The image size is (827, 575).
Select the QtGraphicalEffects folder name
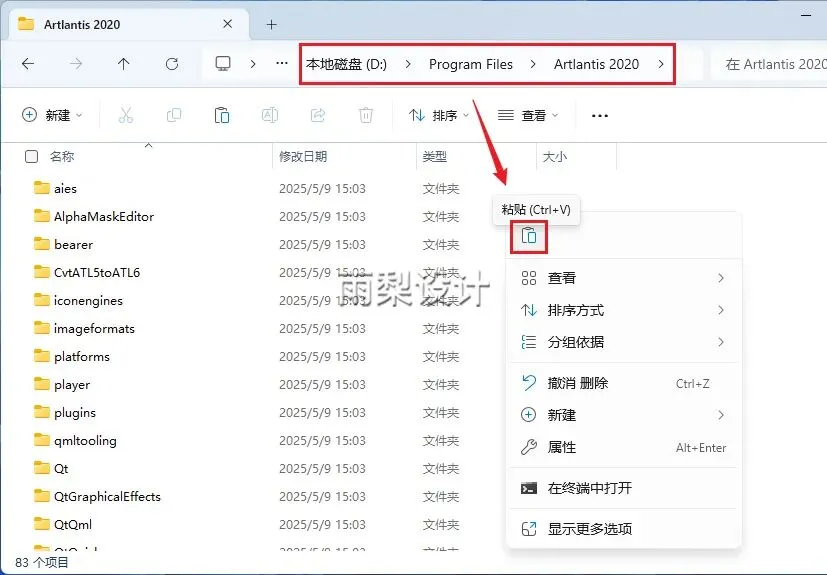(x=107, y=496)
